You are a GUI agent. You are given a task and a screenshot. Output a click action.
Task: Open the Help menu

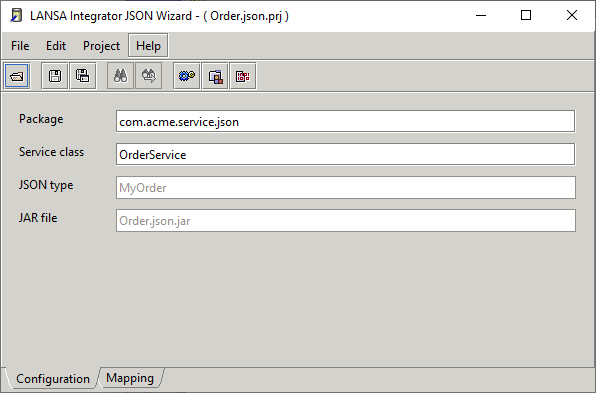pyautogui.click(x=148, y=46)
